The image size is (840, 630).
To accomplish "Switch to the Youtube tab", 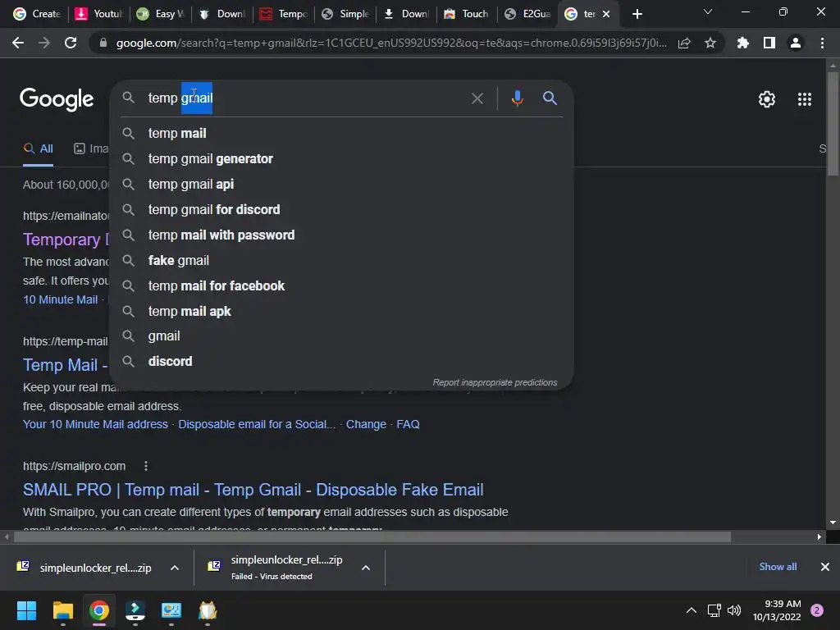I will (99, 14).
